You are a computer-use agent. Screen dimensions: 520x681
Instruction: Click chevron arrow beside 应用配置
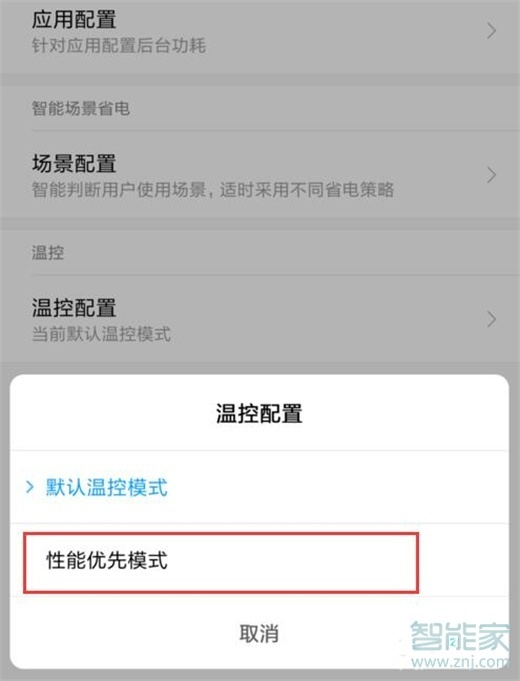491,31
